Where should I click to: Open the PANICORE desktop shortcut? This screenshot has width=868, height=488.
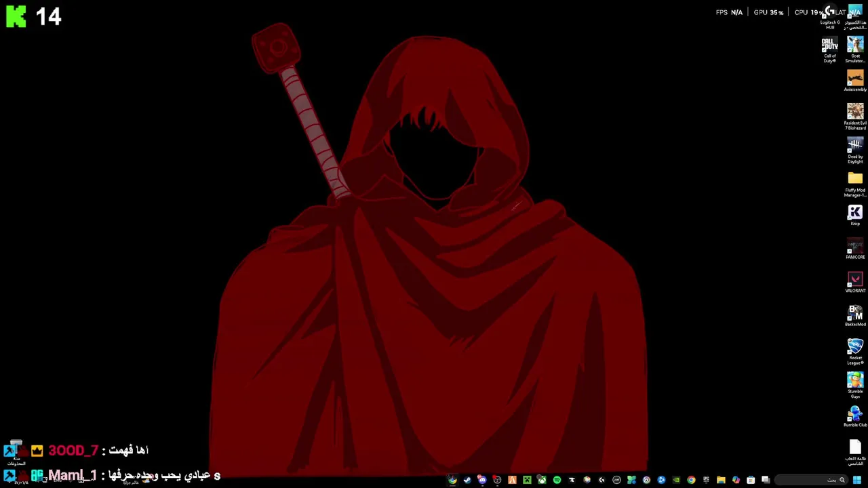coord(855,249)
